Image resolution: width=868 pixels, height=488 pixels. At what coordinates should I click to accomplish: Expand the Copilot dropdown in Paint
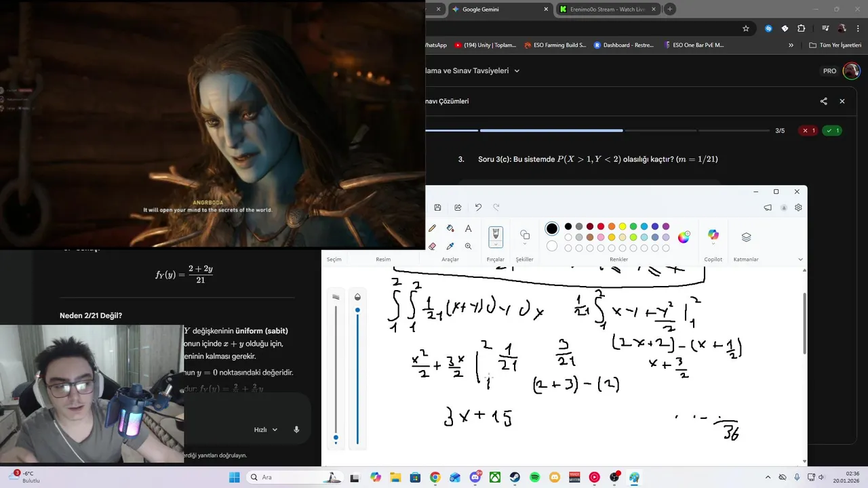pos(713,245)
